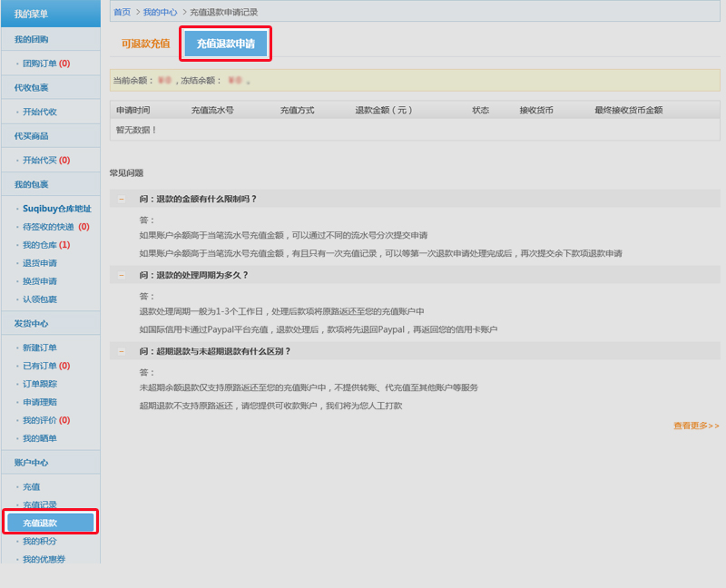
Task: Select the 充值退款申请 tab
Action: pyautogui.click(x=225, y=44)
